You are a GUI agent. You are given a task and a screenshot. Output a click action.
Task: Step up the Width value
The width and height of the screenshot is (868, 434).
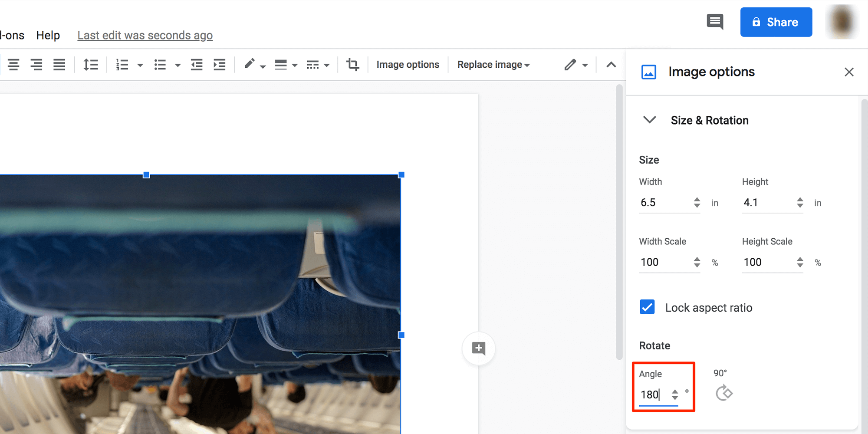(x=696, y=199)
